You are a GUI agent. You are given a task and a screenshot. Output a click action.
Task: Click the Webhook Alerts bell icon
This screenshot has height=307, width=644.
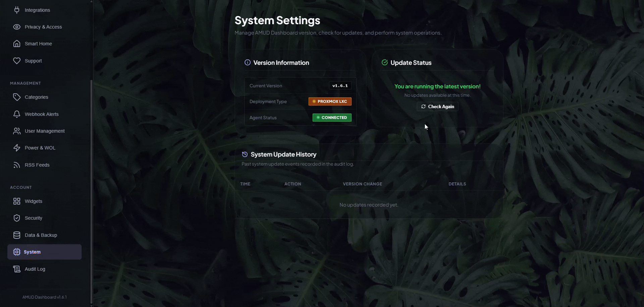[x=17, y=114]
